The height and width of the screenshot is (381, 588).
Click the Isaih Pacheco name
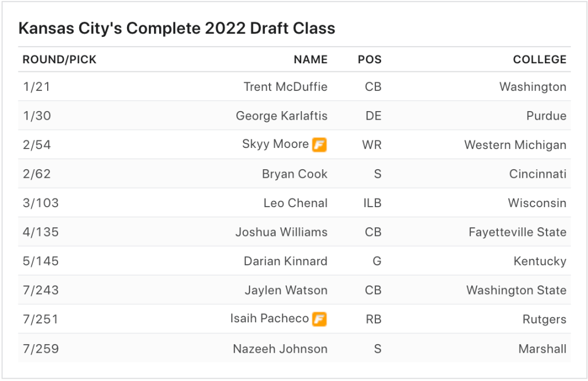click(270, 318)
